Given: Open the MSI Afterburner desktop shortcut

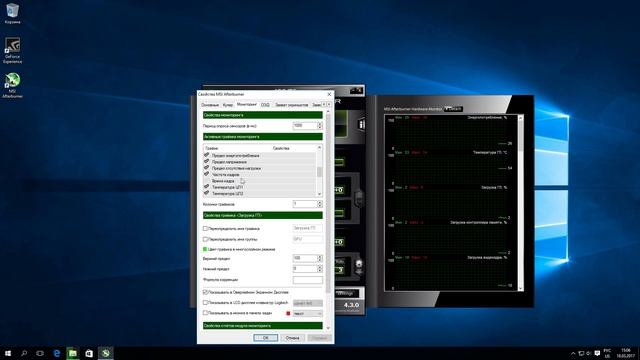Looking at the screenshot, I should click(12, 85).
